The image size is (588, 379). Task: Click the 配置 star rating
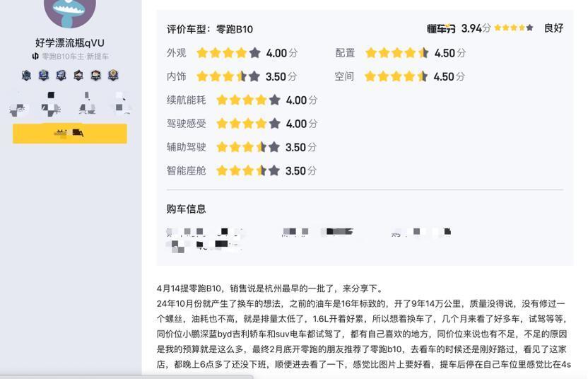[x=396, y=53]
